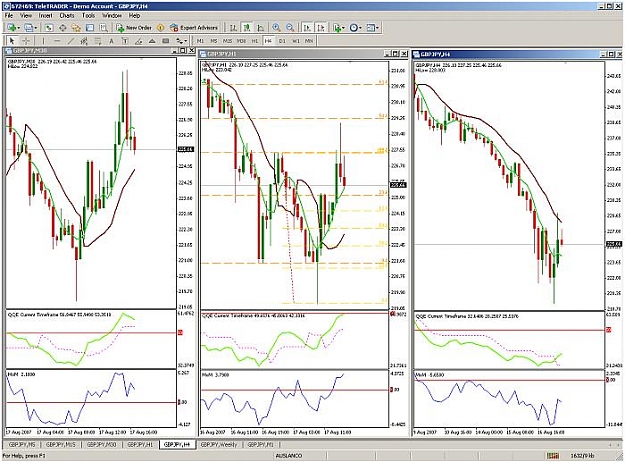Image resolution: width=625 pixels, height=462 pixels.
Task: Select the Crosshair tool
Action: click(x=26, y=41)
